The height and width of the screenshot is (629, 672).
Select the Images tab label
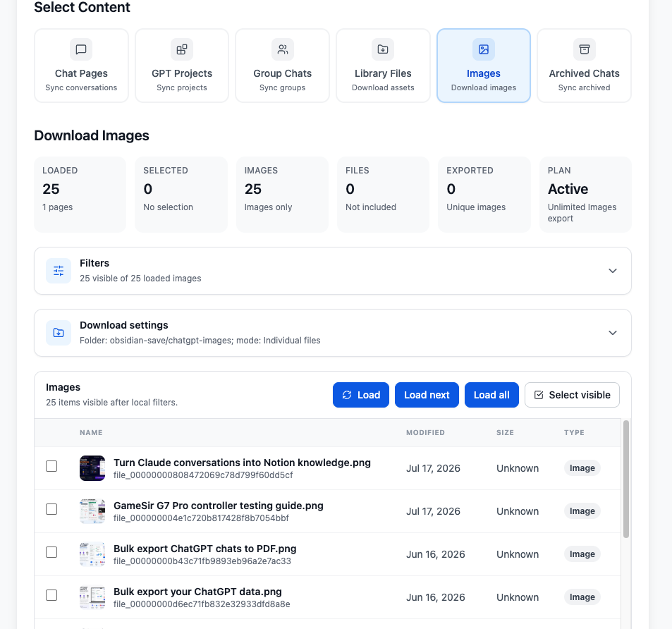click(484, 74)
